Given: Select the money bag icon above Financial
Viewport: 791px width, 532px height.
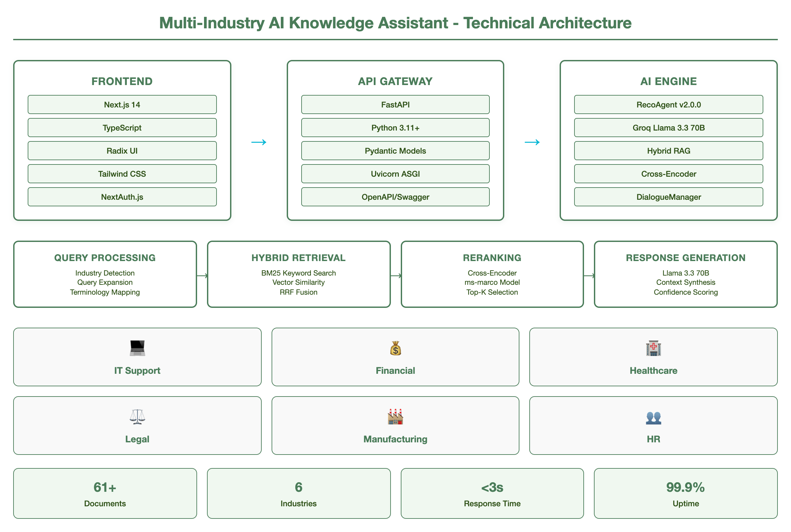Looking at the screenshot, I should point(395,348).
